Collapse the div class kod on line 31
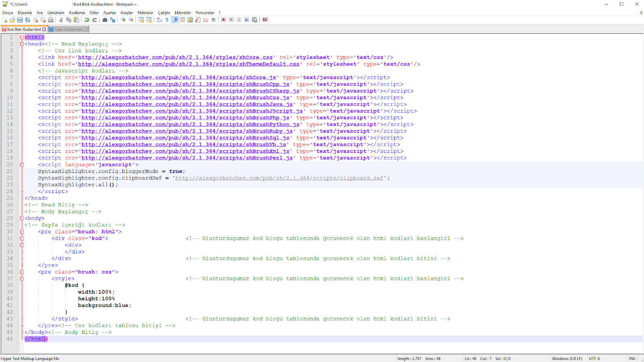The width and height of the screenshot is (644, 362). pos(22,239)
